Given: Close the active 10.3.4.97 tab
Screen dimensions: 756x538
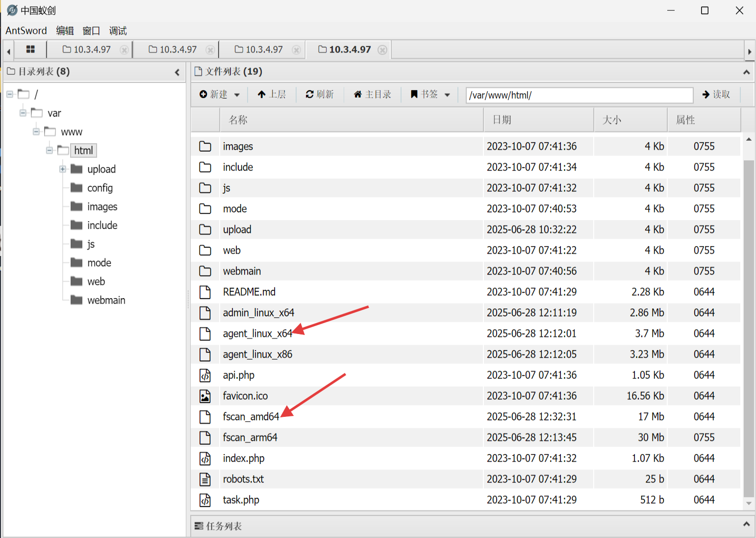Looking at the screenshot, I should [x=382, y=50].
